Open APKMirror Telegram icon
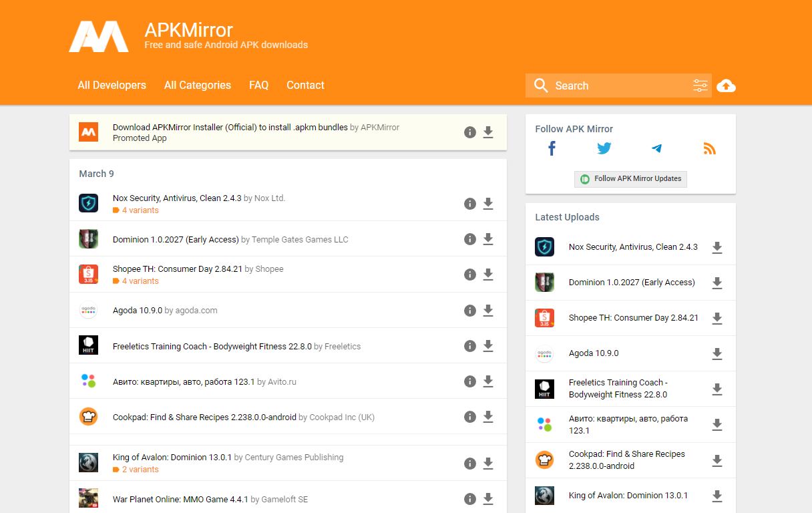This screenshot has height=513, width=812. pyautogui.click(x=656, y=148)
